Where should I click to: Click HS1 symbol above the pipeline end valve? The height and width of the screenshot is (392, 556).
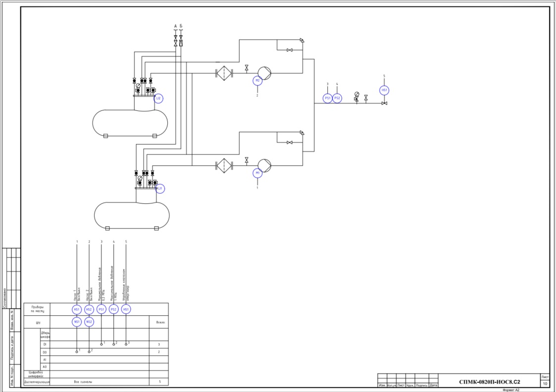pyautogui.click(x=384, y=90)
